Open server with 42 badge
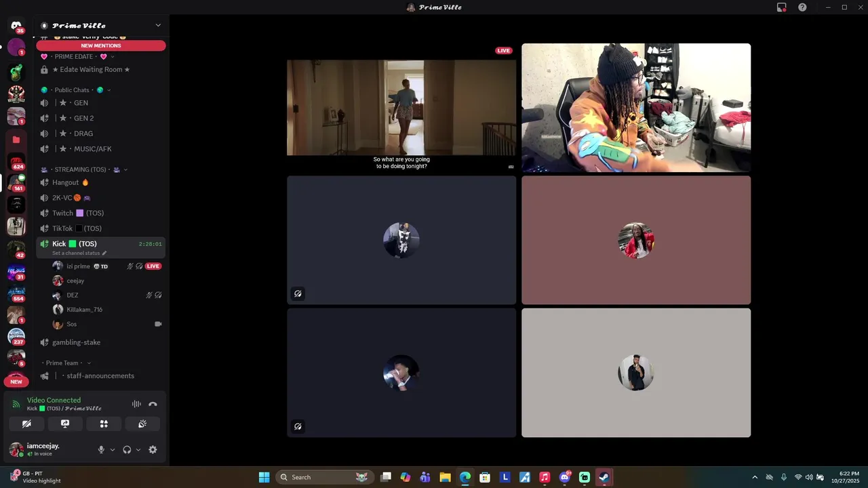The width and height of the screenshot is (868, 488). [x=16, y=249]
